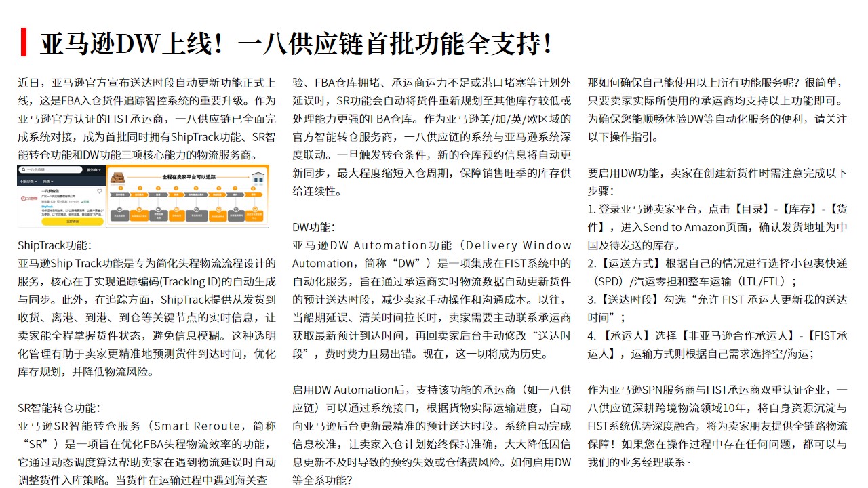Toggle the orange highlighted second flow step

140,195
